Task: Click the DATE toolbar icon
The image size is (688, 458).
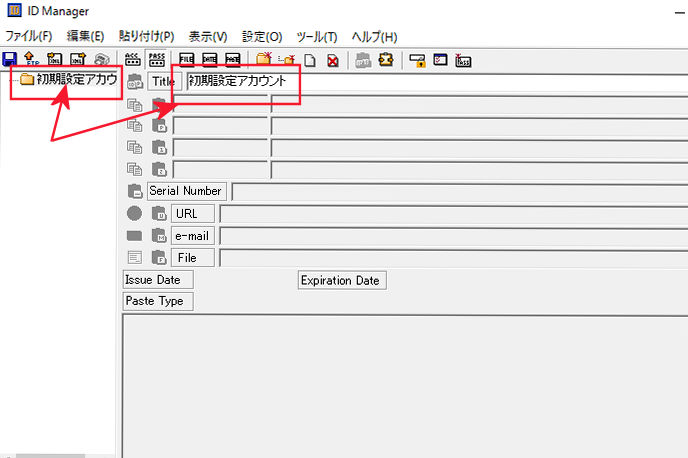Action: tap(209, 59)
